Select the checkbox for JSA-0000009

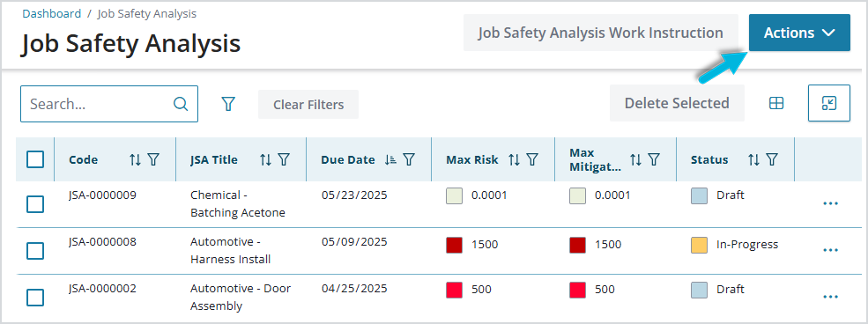pyautogui.click(x=35, y=204)
